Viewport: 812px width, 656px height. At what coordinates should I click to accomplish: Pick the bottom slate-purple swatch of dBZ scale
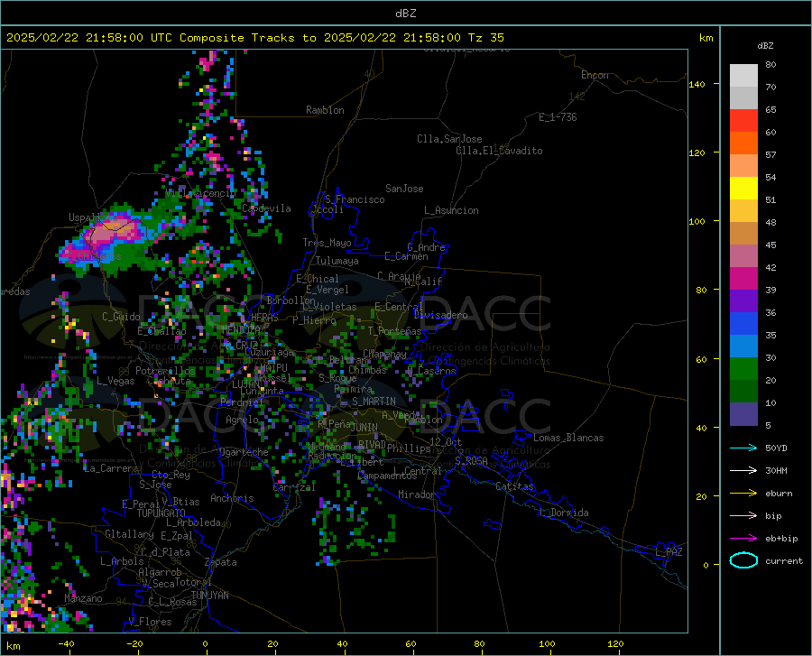pyautogui.click(x=743, y=414)
